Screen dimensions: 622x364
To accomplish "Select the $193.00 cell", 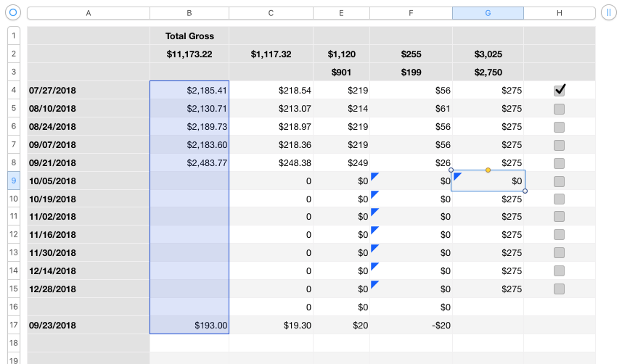I will (189, 326).
